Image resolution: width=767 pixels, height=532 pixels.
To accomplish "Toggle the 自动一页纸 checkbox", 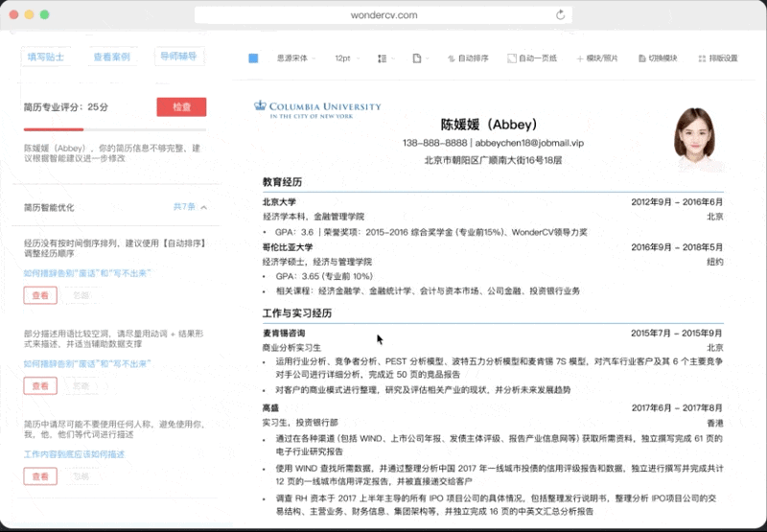I will coord(512,58).
